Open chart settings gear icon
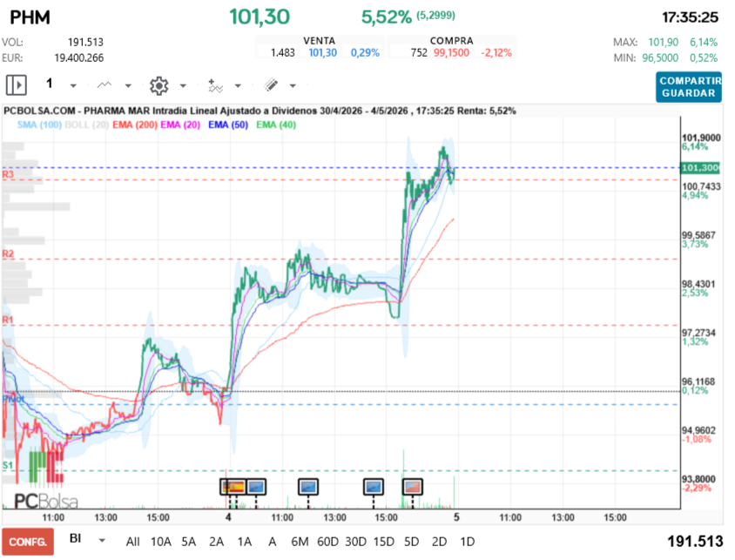735x560 pixels. [158, 85]
